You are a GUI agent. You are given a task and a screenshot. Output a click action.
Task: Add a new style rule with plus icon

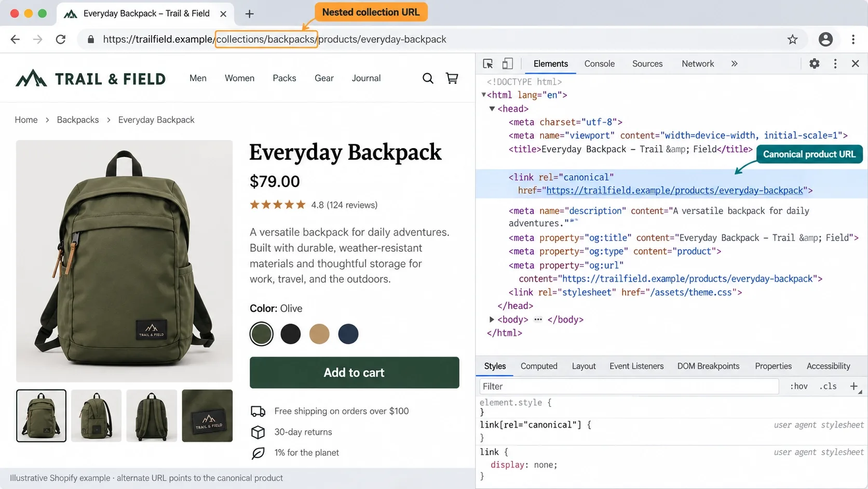pos(854,386)
